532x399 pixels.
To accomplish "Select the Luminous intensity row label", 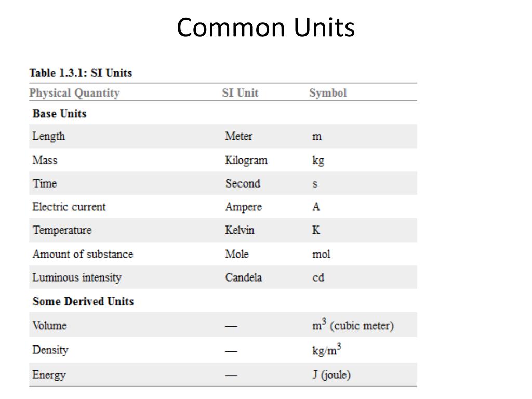I will (77, 277).
